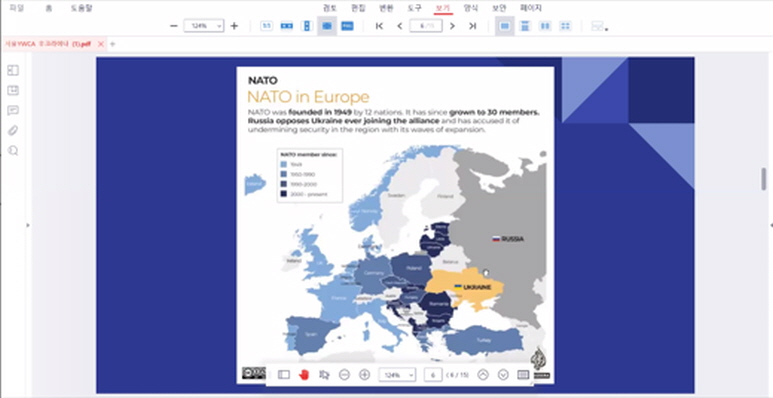
Task: Open the 124% zoom dropdown in top toolbar
Action: (x=204, y=26)
